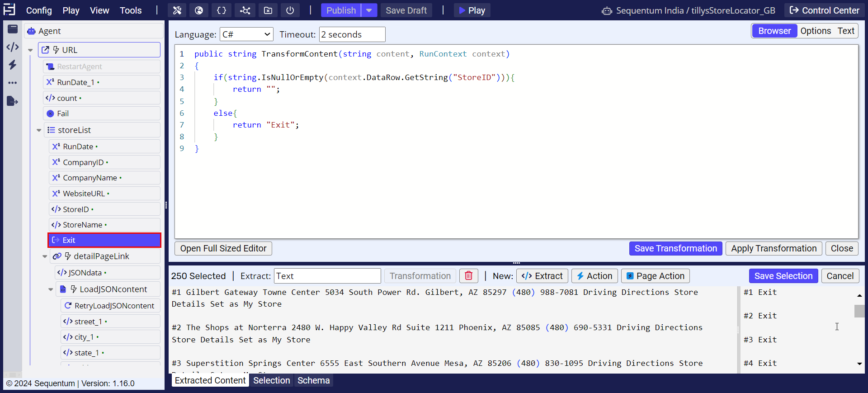The image size is (868, 393).
Task: Click the box with X icon in toolbar
Action: coord(268,10)
